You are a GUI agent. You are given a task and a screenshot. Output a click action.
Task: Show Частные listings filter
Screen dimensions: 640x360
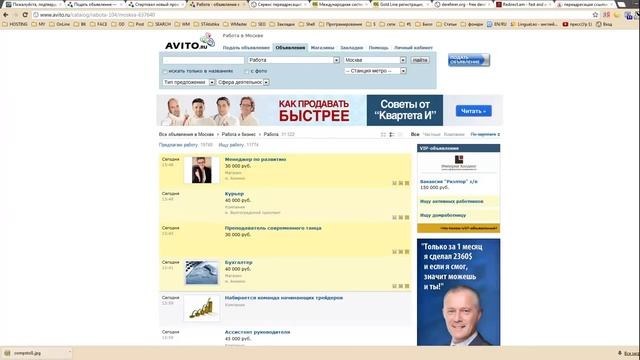point(431,134)
